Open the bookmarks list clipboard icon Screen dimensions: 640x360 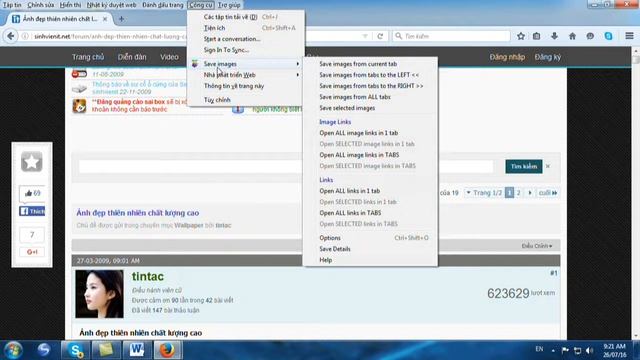(536, 36)
